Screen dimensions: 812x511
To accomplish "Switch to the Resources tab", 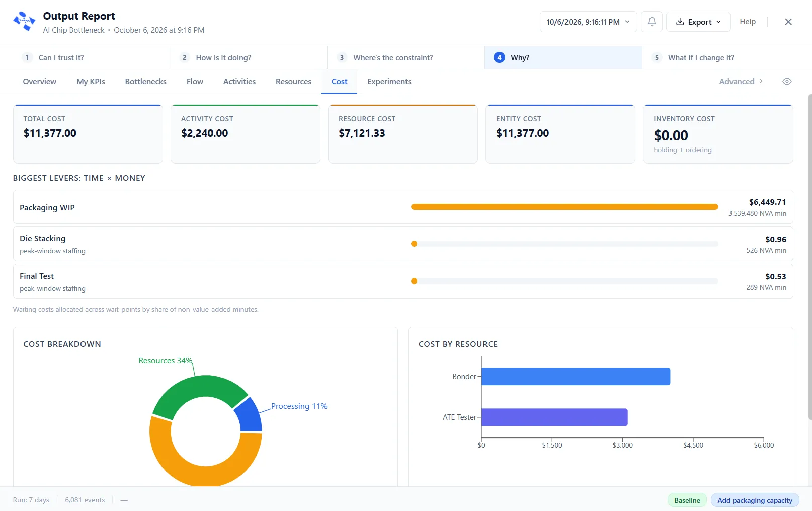I will tap(293, 82).
